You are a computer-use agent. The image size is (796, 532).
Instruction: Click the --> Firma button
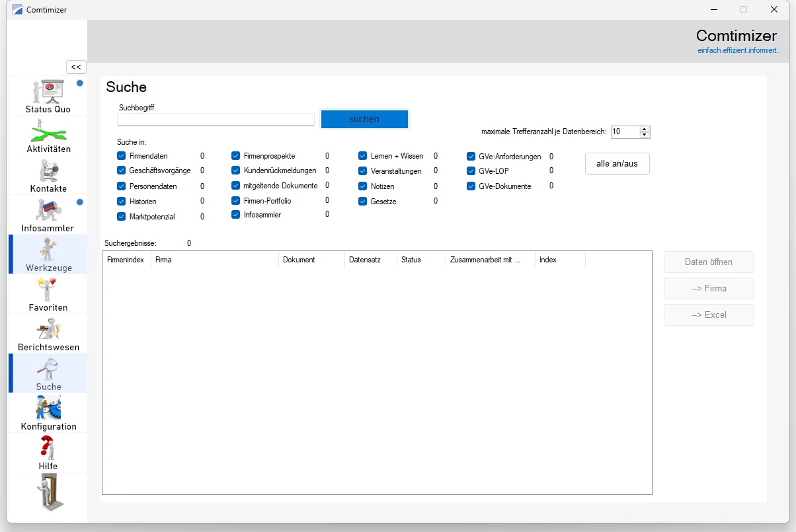[x=709, y=288]
